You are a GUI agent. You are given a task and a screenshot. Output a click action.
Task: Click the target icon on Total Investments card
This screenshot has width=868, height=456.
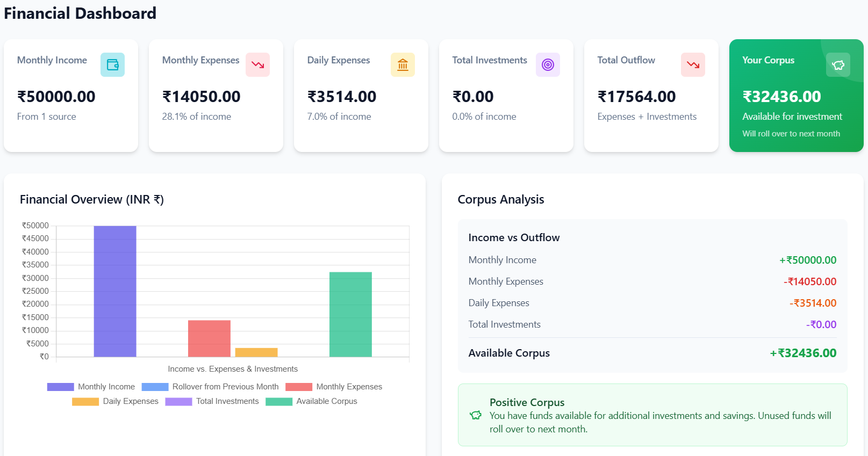click(x=548, y=65)
